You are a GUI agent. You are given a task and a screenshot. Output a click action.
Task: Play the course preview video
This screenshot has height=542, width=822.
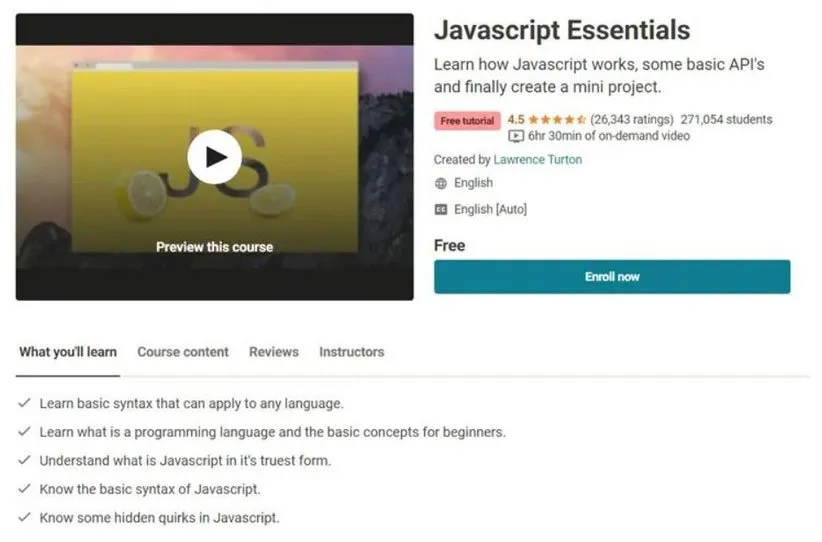(x=214, y=157)
